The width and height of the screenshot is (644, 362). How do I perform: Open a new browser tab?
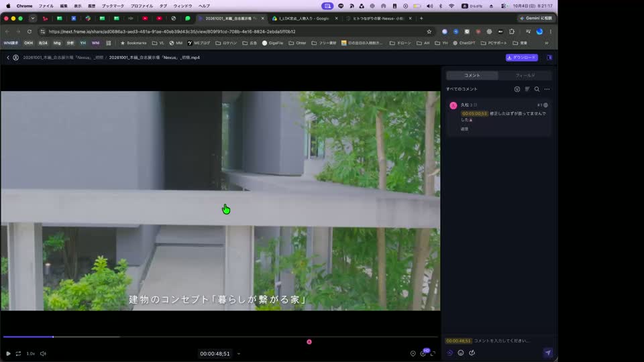(421, 19)
